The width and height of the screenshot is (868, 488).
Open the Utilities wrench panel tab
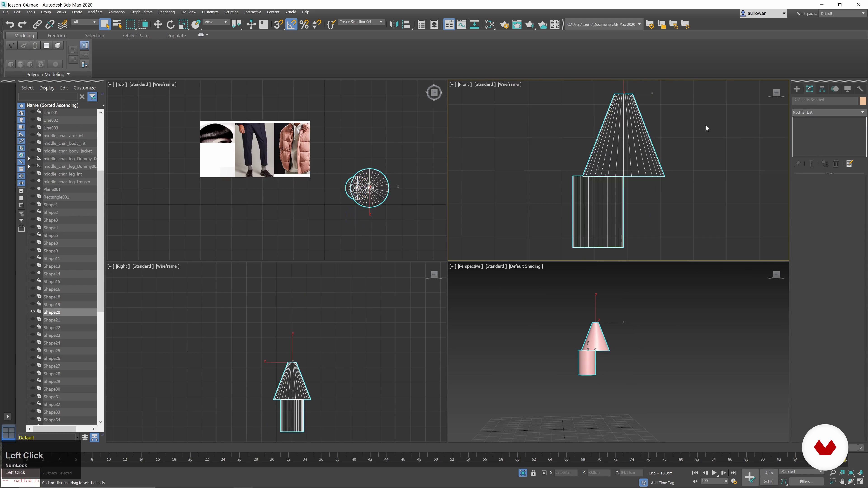click(860, 89)
